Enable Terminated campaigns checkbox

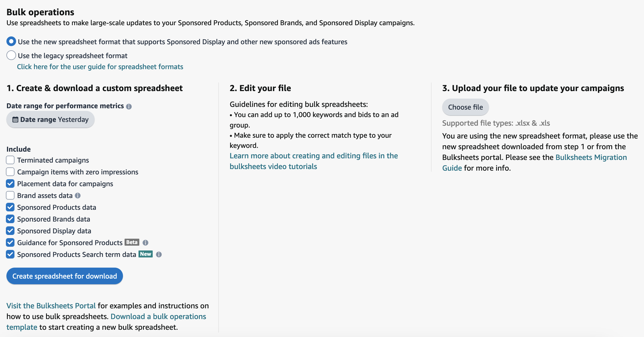pyautogui.click(x=10, y=160)
